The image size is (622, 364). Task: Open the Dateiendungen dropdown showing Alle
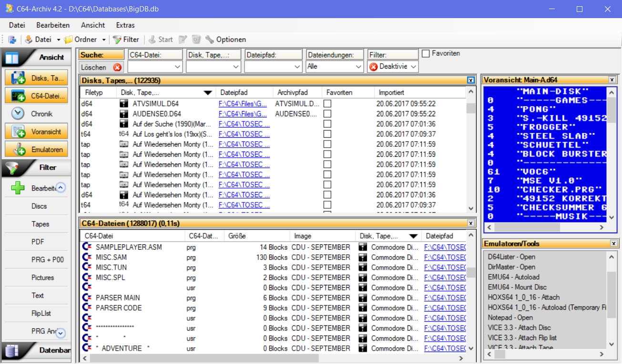tap(334, 67)
